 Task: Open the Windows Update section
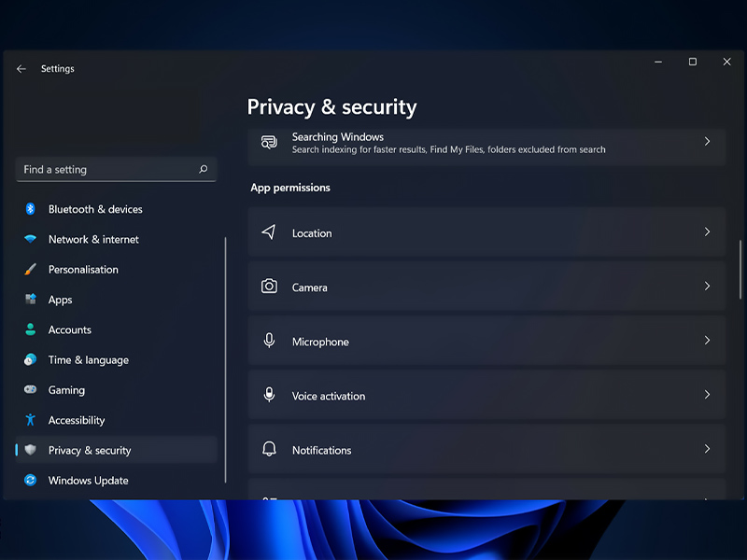(x=88, y=481)
